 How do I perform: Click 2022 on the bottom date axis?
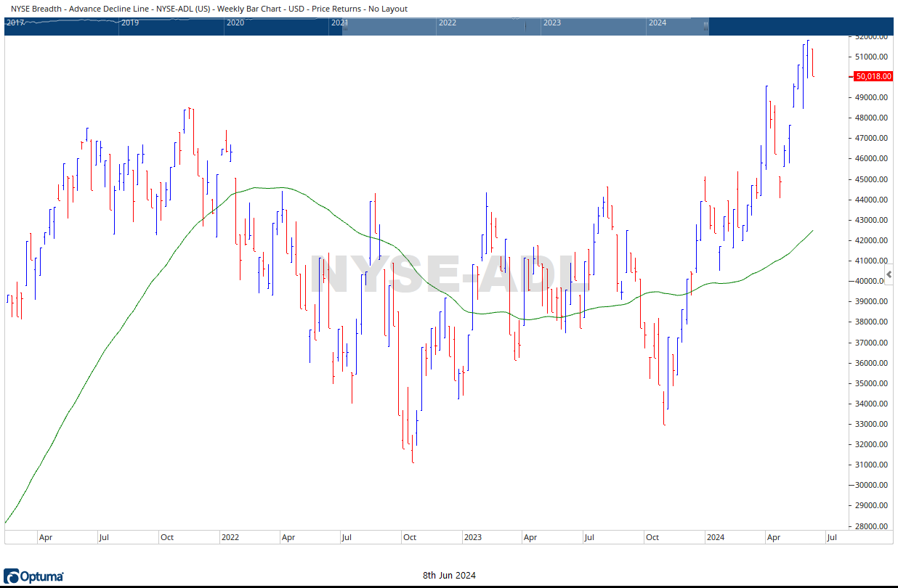tap(230, 538)
